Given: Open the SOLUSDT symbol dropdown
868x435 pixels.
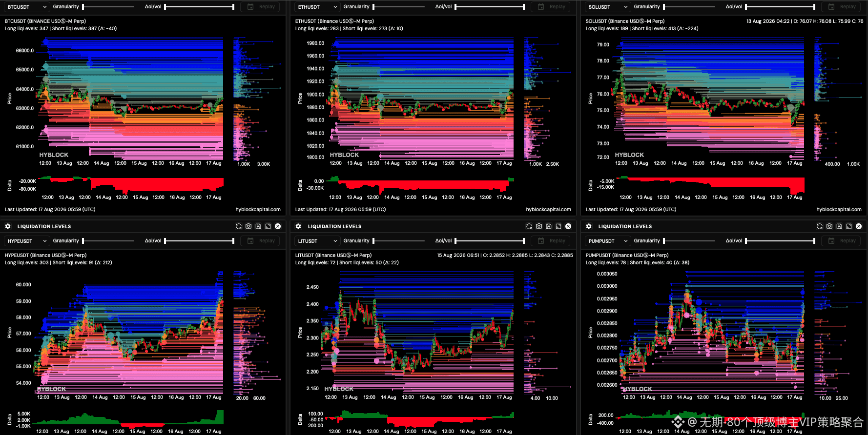Looking at the screenshot, I should point(608,7).
